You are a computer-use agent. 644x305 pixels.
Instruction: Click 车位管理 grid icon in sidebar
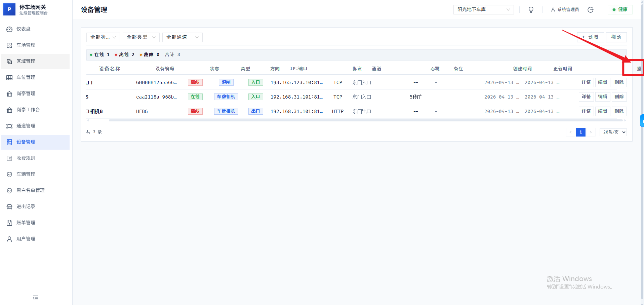[9, 78]
